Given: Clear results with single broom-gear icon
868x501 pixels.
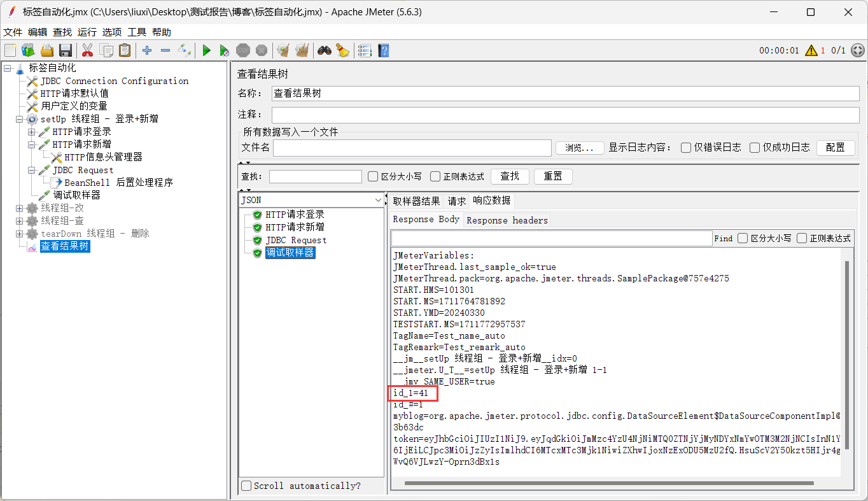Looking at the screenshot, I should (283, 50).
